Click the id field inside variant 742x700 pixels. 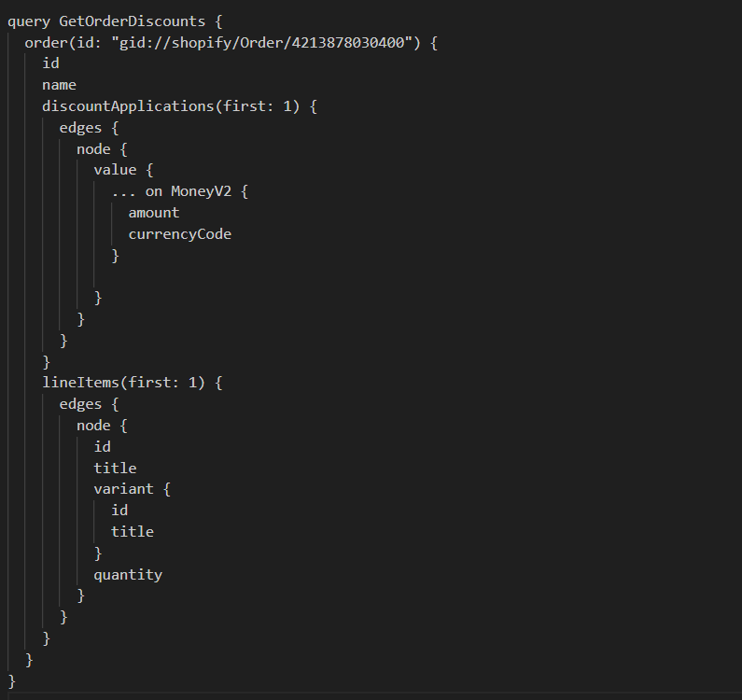coord(119,511)
